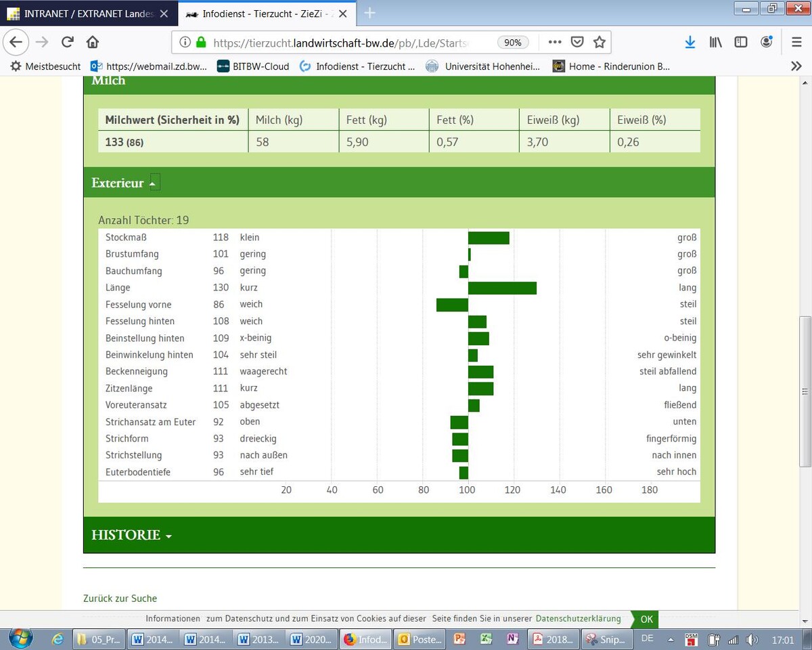Switch to the INTRANET / EXTRANET tab
Screen dimensions: 812x650
click(x=88, y=14)
